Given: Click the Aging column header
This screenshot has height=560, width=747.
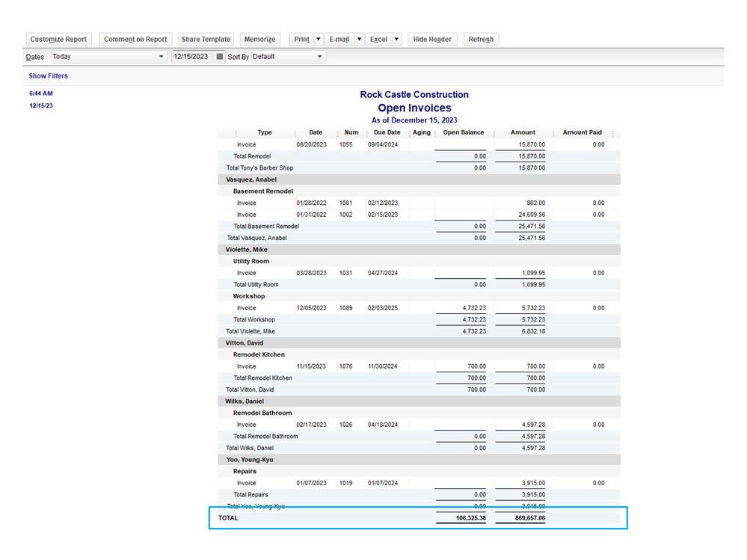Looking at the screenshot, I should 422,132.
